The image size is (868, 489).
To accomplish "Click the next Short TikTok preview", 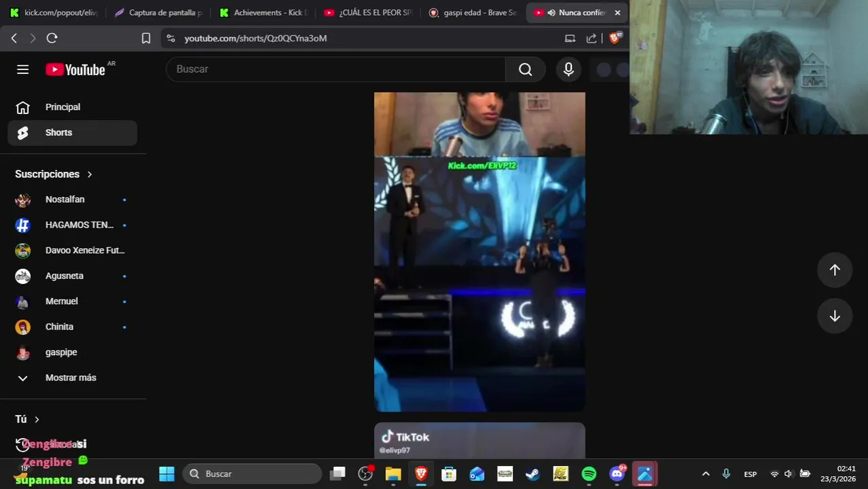I will [480, 441].
